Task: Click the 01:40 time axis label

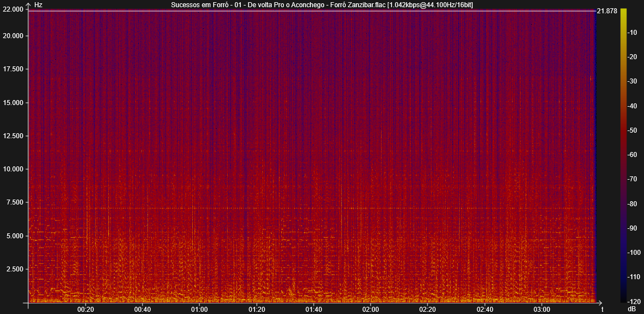Action: pyautogui.click(x=313, y=308)
